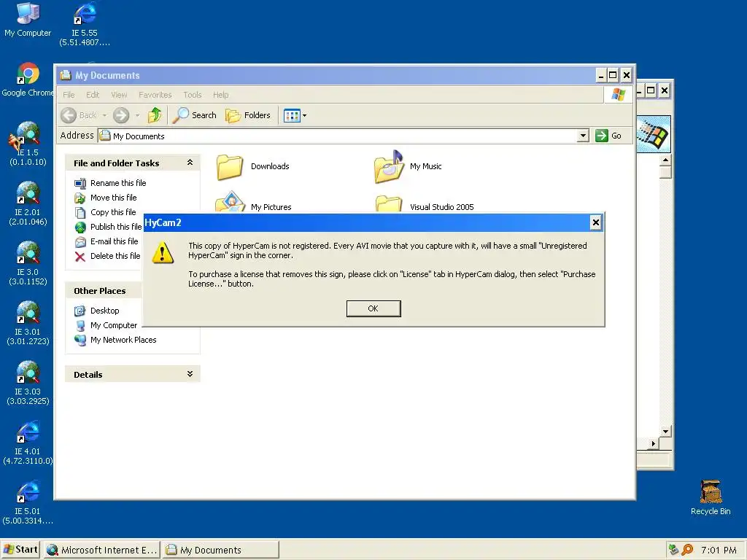Click the HyCam2 warning icon
The width and height of the screenshot is (747, 560).
click(163, 252)
